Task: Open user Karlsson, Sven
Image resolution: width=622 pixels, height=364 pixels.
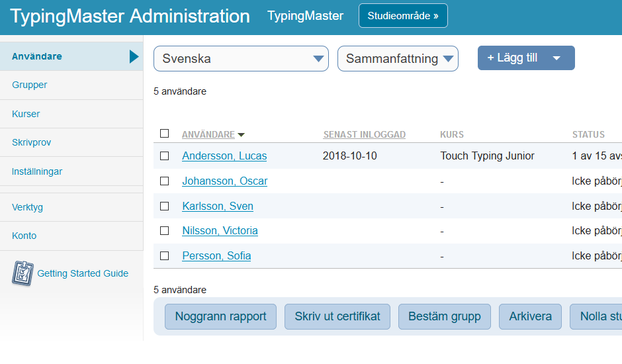Action: point(218,206)
